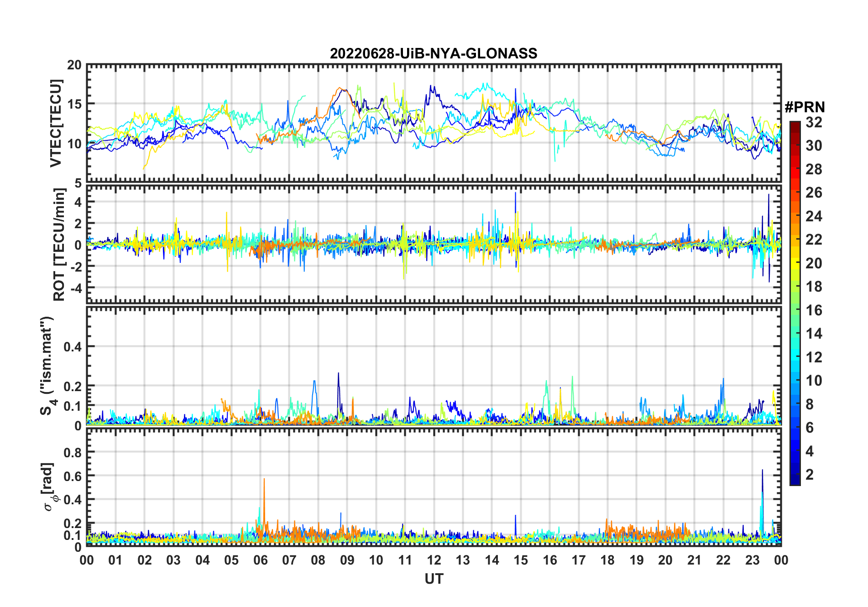The image size is (868, 607).
Task: Click the "6" tick on the PRN colorbar
Action: click(x=810, y=428)
